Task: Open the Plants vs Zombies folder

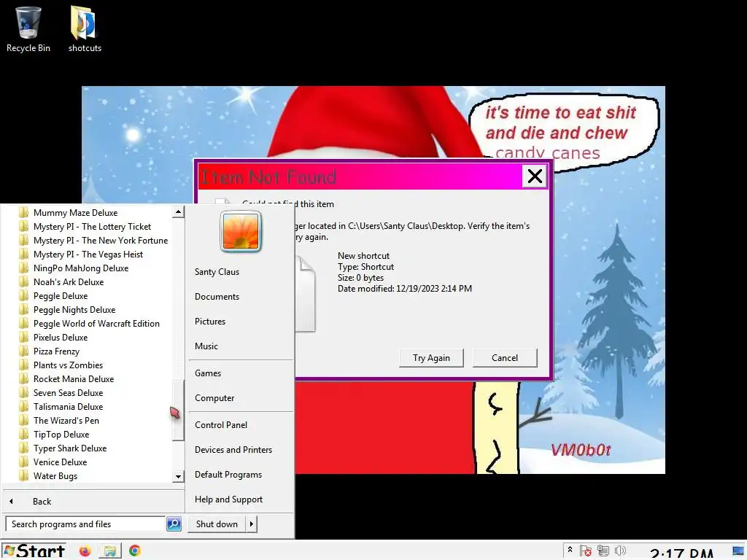Action: (61, 365)
